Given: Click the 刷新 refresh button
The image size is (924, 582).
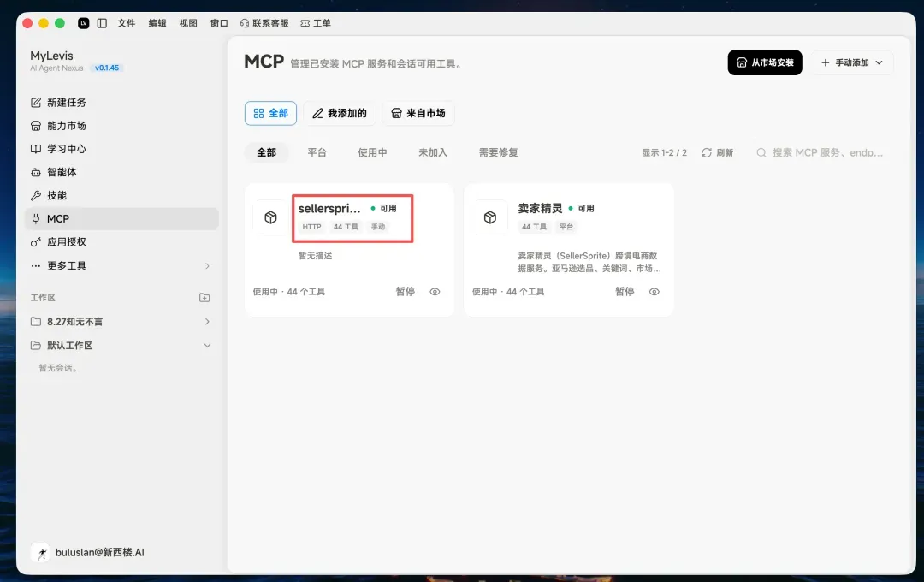Looking at the screenshot, I should pyautogui.click(x=717, y=152).
